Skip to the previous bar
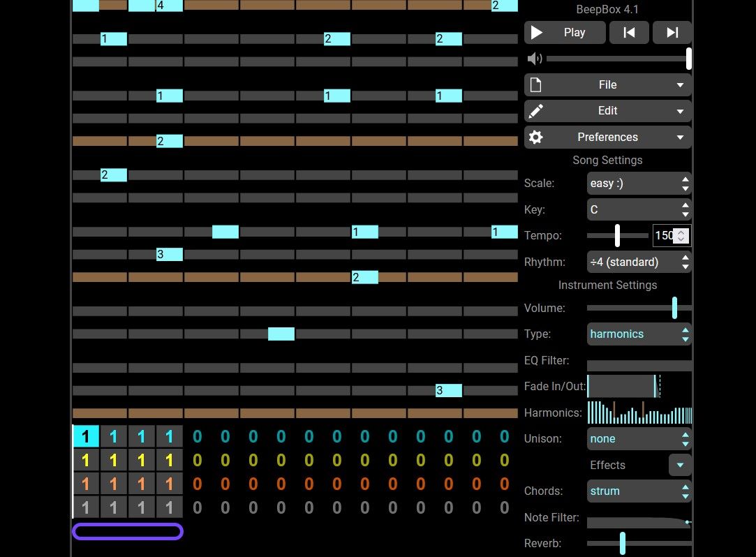The width and height of the screenshot is (756, 557). tap(629, 33)
